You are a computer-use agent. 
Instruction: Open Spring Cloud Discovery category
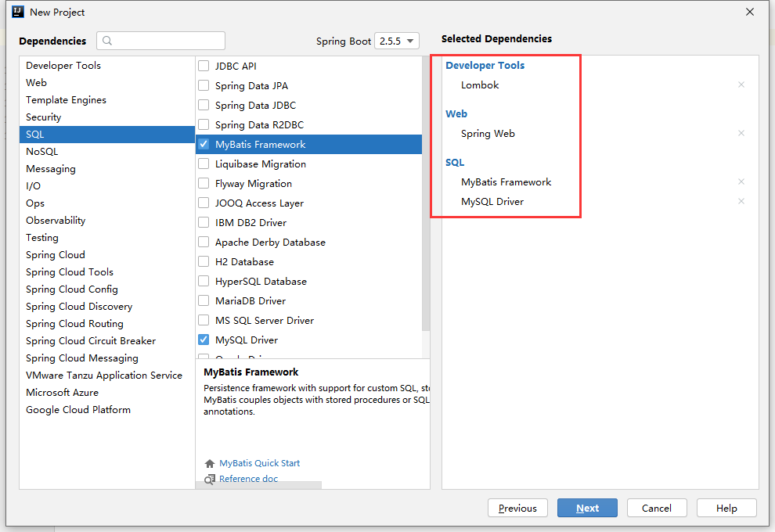tap(107, 307)
